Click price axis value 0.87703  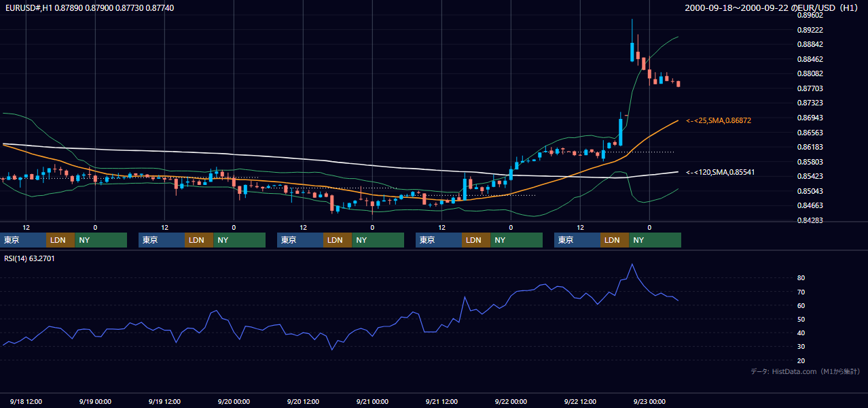[x=810, y=88]
